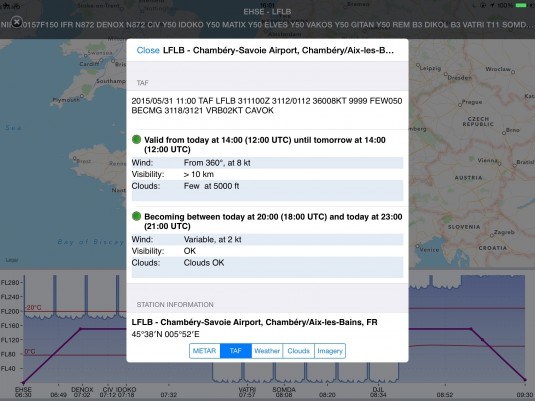
Task: Click the -20°C isotherm label on the profile
Action: click(x=33, y=307)
